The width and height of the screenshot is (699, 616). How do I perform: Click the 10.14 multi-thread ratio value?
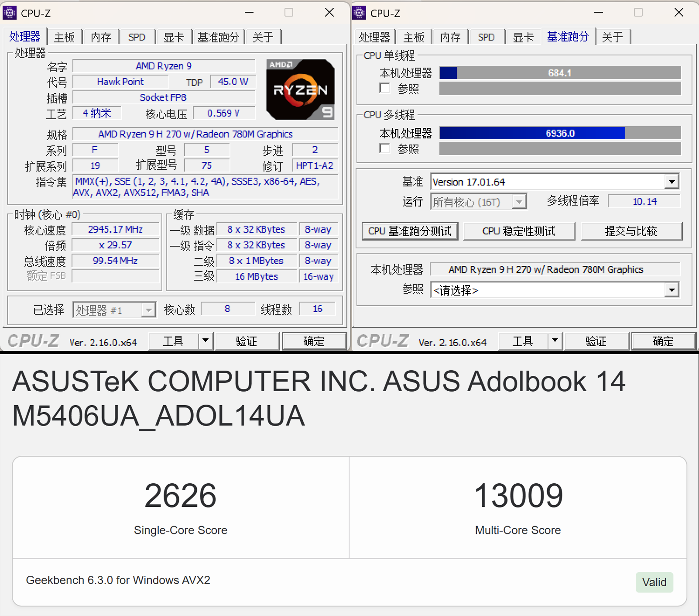pos(644,201)
